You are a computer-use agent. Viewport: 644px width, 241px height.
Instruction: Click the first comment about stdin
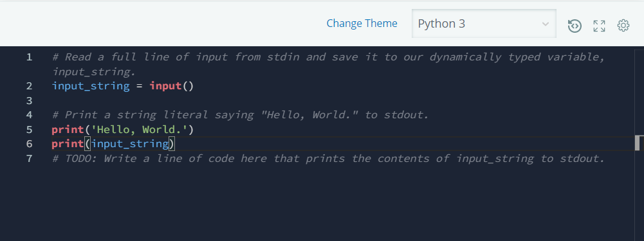329,64
